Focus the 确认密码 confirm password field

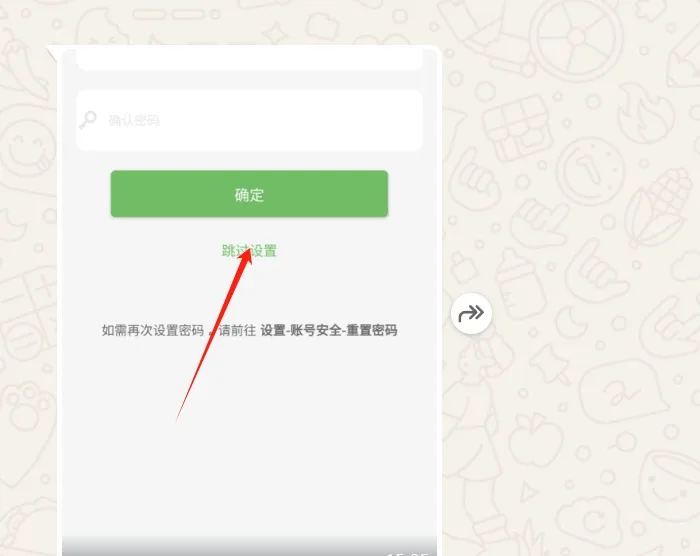click(x=249, y=120)
